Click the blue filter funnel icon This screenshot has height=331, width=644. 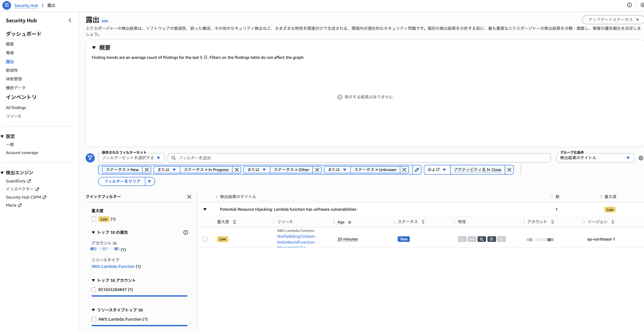point(90,158)
